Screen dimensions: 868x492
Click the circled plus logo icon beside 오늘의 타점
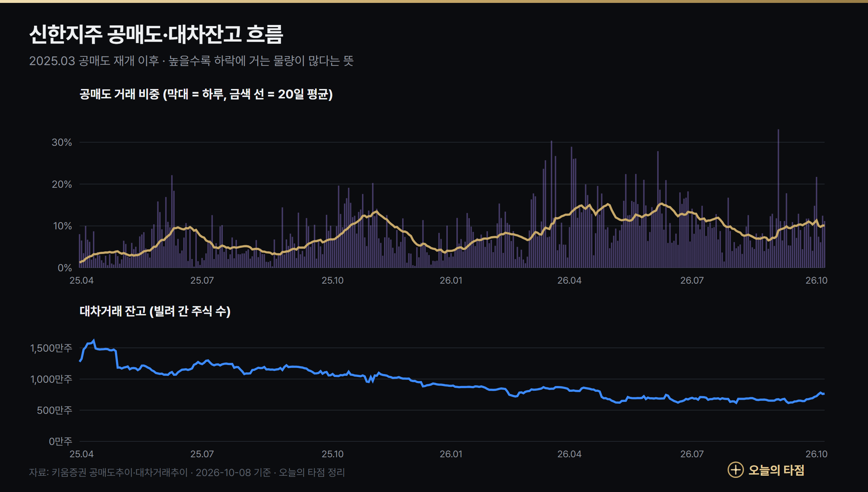point(735,470)
